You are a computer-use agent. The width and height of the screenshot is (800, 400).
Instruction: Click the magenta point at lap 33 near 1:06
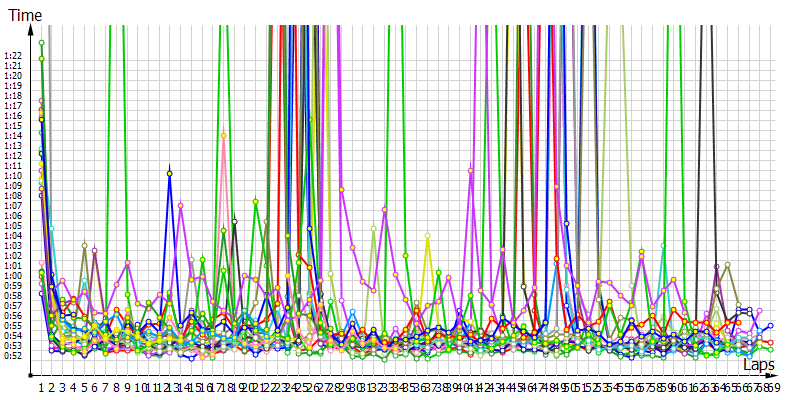pos(385,209)
